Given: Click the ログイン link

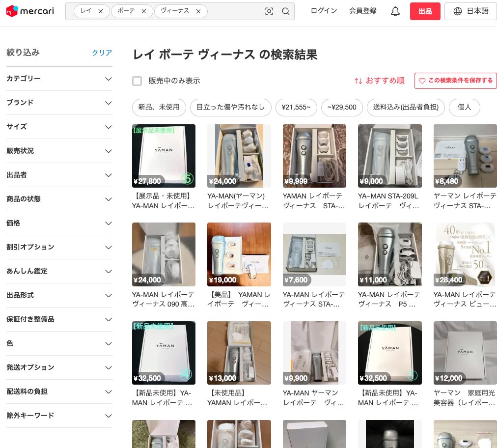Looking at the screenshot, I should [x=324, y=11].
